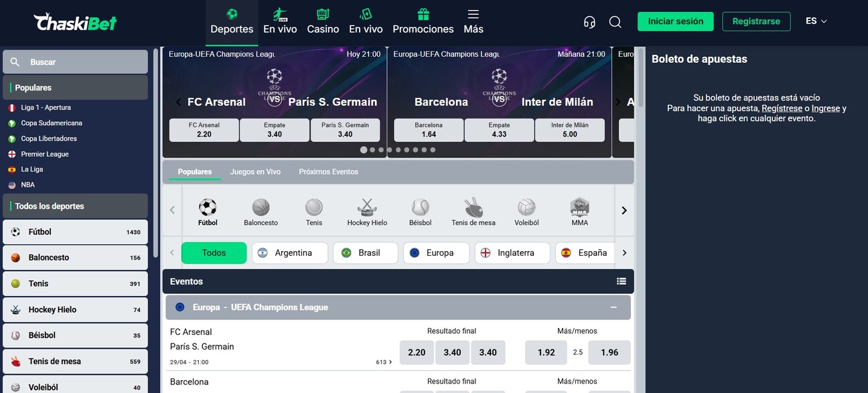Select Voleiból icon in sports carousel
The height and width of the screenshot is (393, 868).
pyautogui.click(x=526, y=207)
